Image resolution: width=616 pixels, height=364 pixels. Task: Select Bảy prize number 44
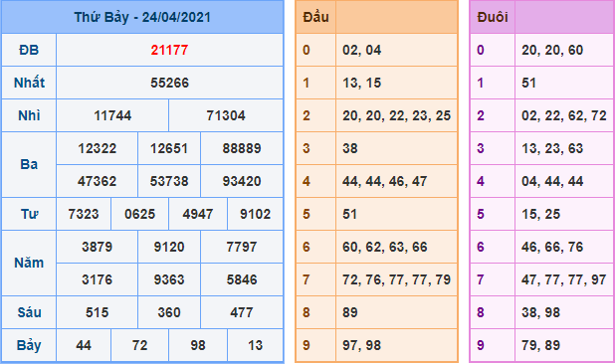click(84, 345)
